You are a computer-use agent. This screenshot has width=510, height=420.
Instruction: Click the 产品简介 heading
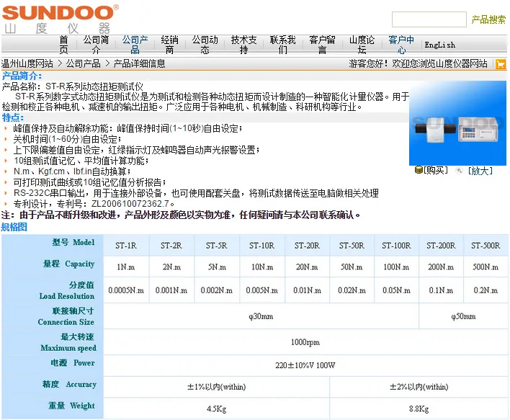coord(22,76)
